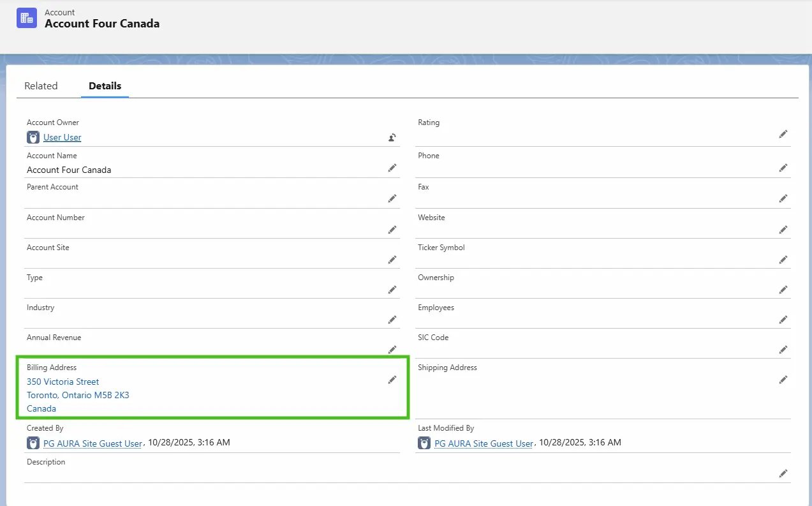Switch to the Related tab
Screen dimensions: 812x506
tap(41, 86)
